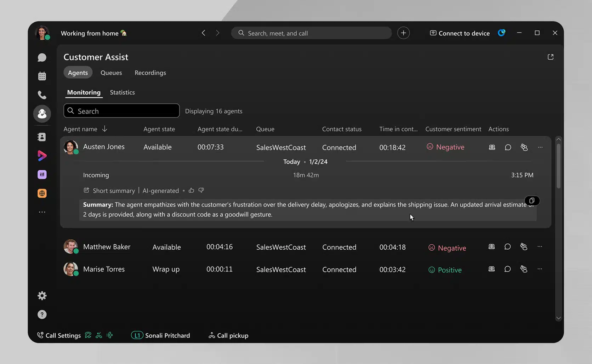Click Positive sentiment for Marise Torres
The height and width of the screenshot is (364, 592).
tap(445, 270)
